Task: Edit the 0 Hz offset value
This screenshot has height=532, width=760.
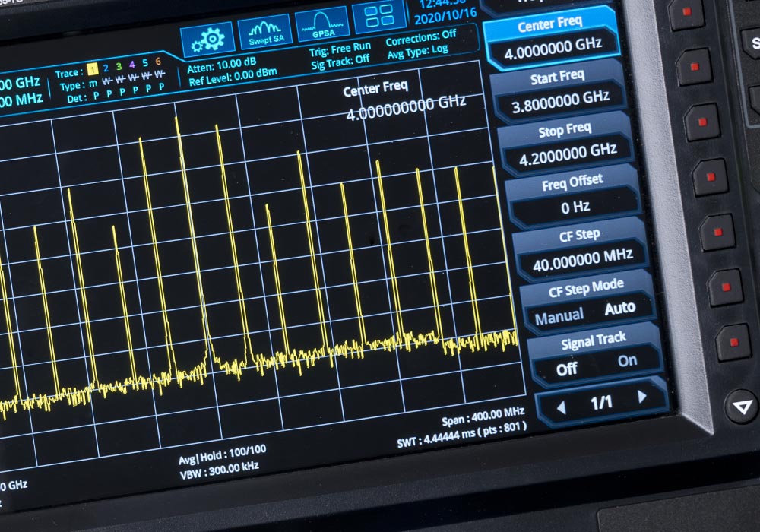Action: [x=575, y=207]
